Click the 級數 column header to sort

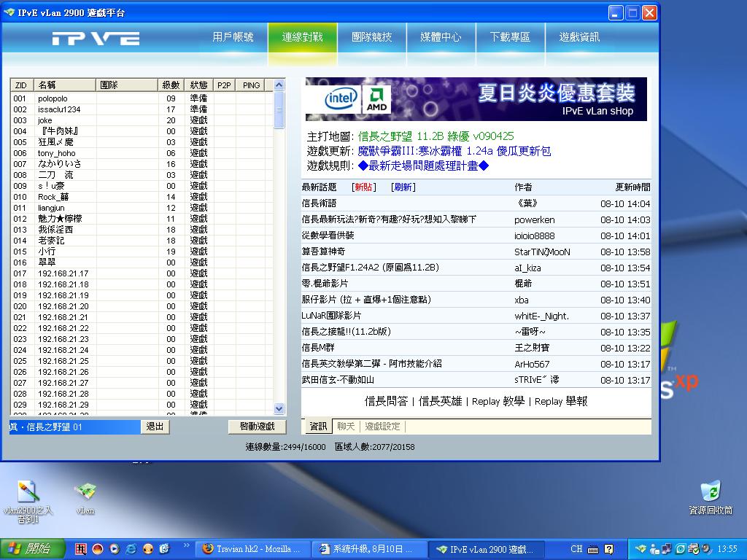click(170, 85)
